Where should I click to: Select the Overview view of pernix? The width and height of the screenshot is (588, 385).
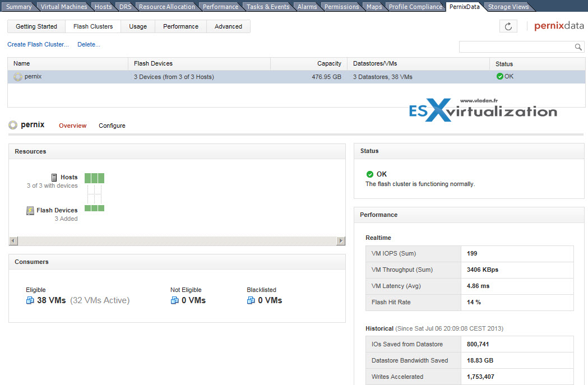[73, 126]
